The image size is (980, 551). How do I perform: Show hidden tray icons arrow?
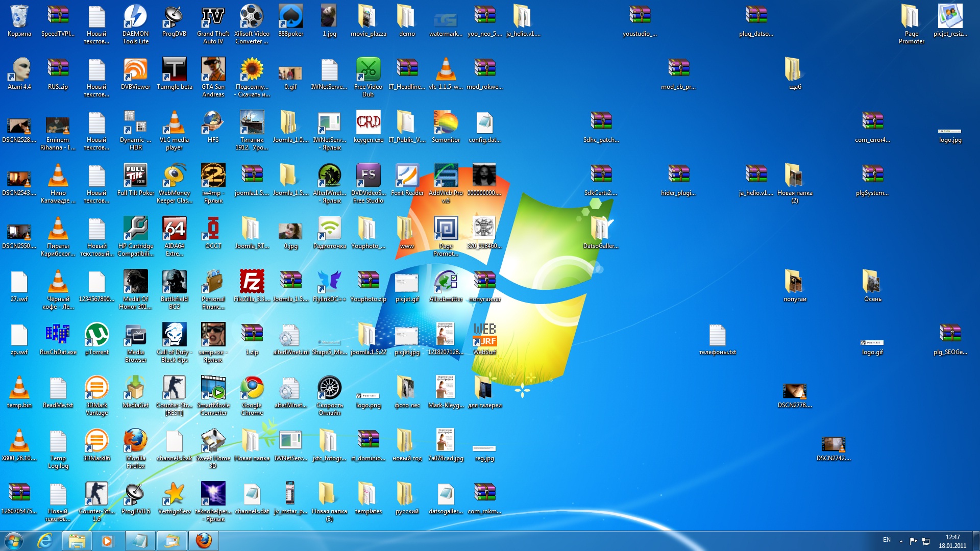tap(901, 541)
